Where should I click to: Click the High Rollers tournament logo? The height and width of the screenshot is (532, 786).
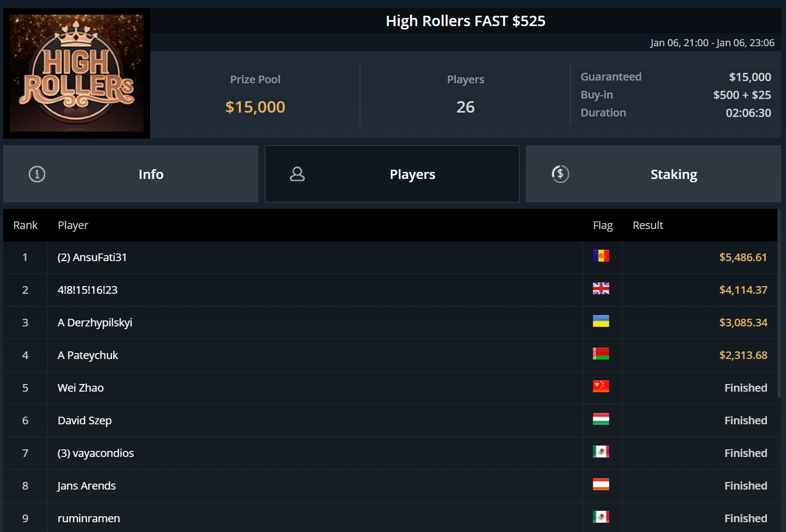tap(77, 73)
